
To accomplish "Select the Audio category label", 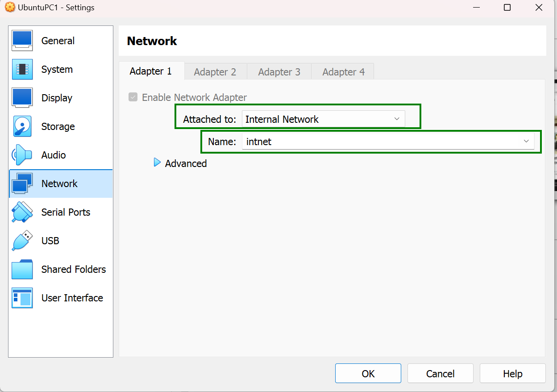I will (54, 155).
